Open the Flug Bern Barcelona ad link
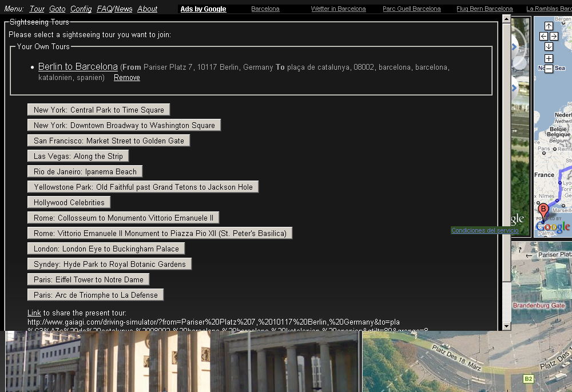The image size is (572, 392). click(x=484, y=9)
